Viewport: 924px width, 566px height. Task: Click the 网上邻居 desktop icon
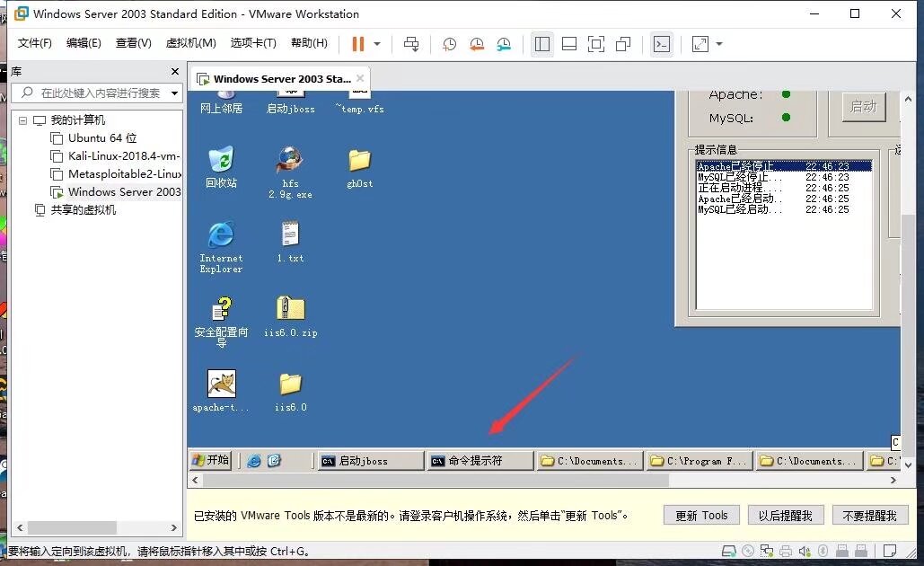pos(221,102)
